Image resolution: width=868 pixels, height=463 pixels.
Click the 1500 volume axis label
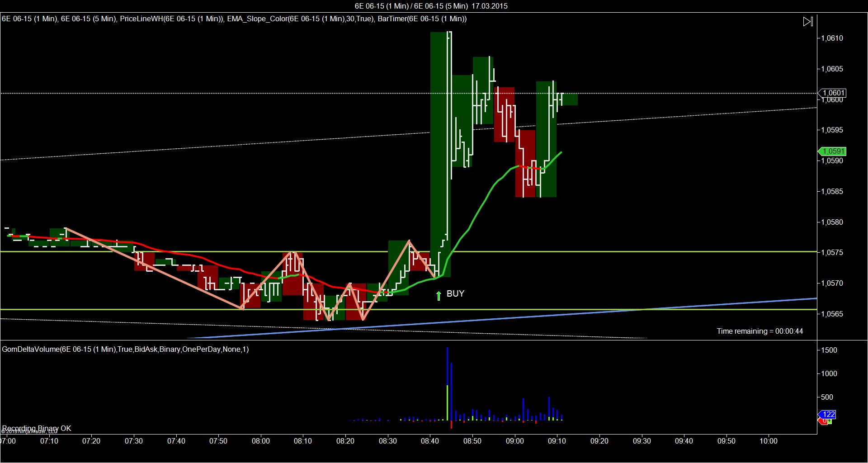(x=830, y=350)
